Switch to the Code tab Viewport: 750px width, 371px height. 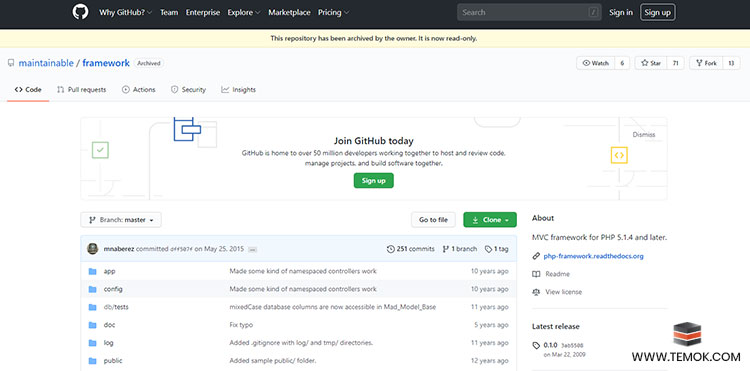(28, 89)
